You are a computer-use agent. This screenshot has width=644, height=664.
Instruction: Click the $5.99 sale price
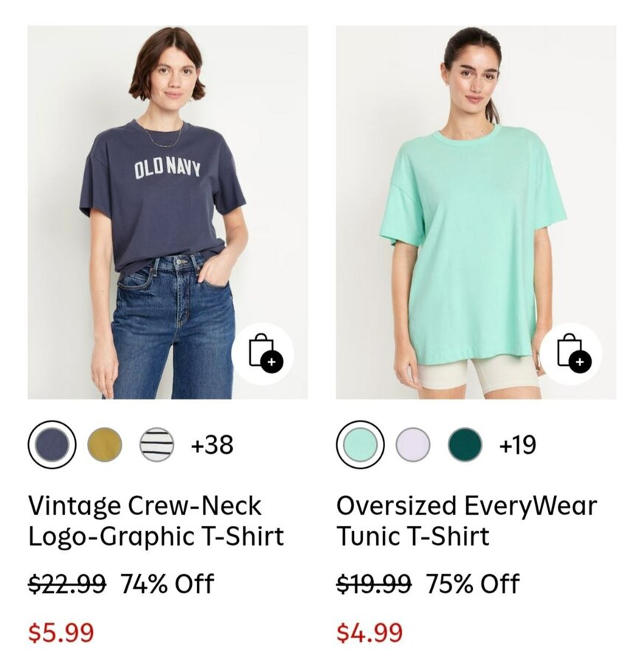coord(61,632)
